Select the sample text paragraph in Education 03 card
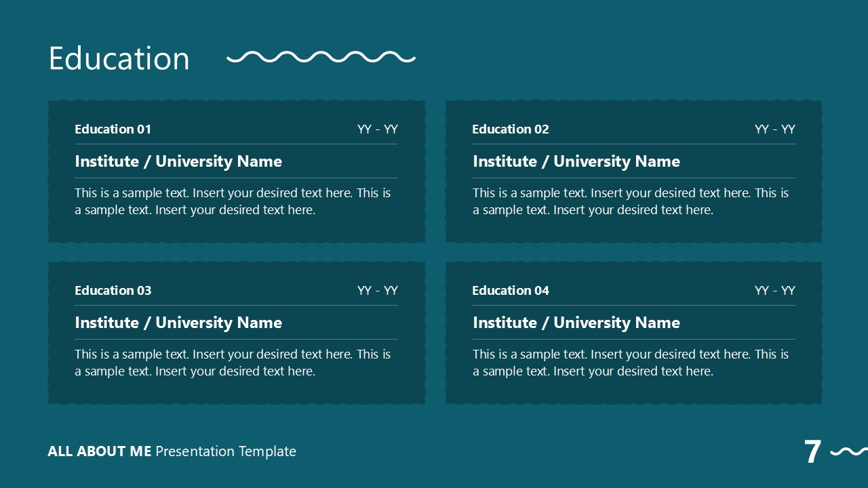 point(233,363)
